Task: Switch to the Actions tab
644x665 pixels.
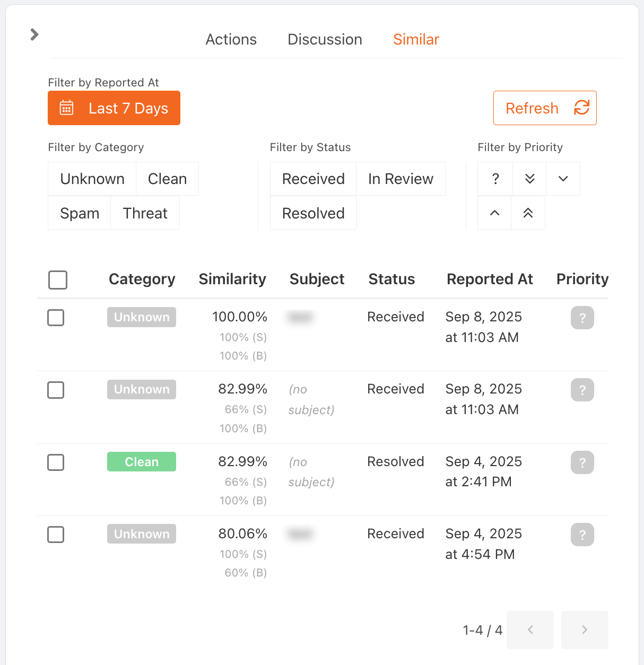Action: (231, 39)
